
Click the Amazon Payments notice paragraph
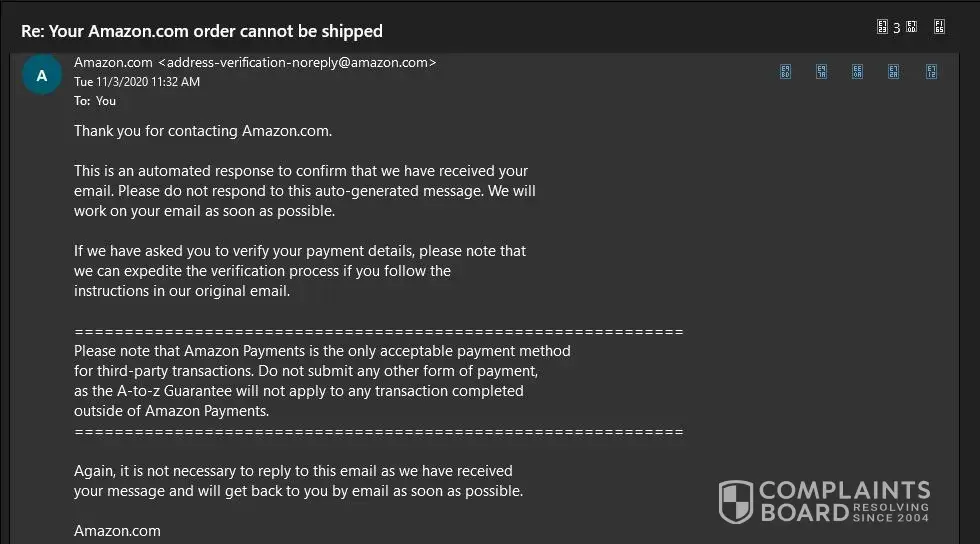click(x=322, y=381)
